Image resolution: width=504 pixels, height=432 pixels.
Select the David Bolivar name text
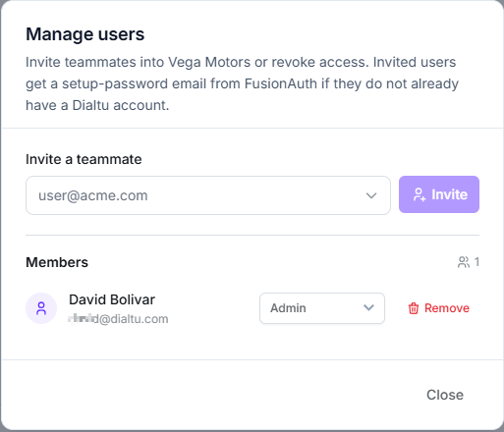(112, 299)
